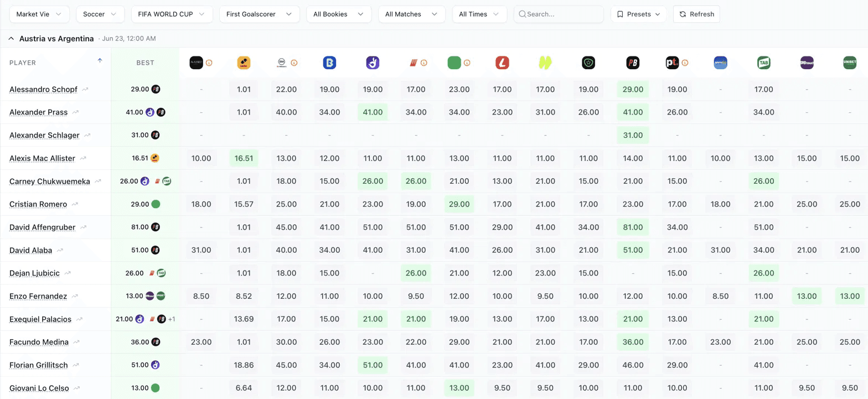The image size is (868, 399).
Task: Open player link David Affengruber
Action: click(x=43, y=227)
